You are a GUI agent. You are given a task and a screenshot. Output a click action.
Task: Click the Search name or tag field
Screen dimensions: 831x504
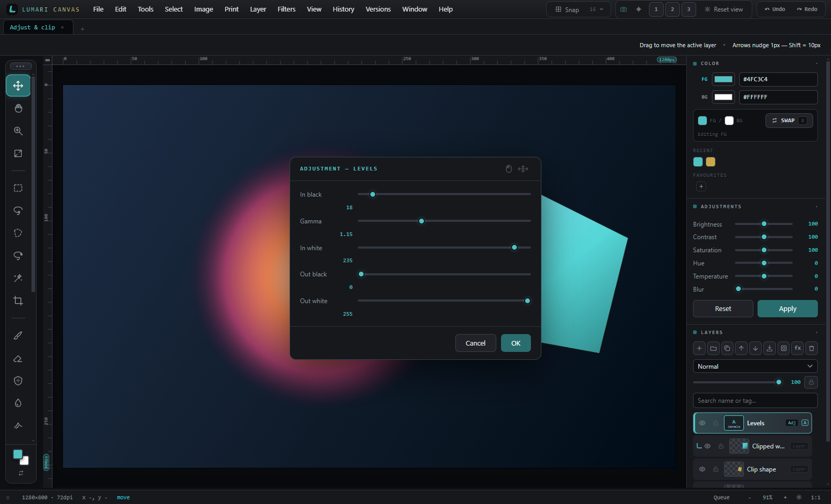click(755, 401)
